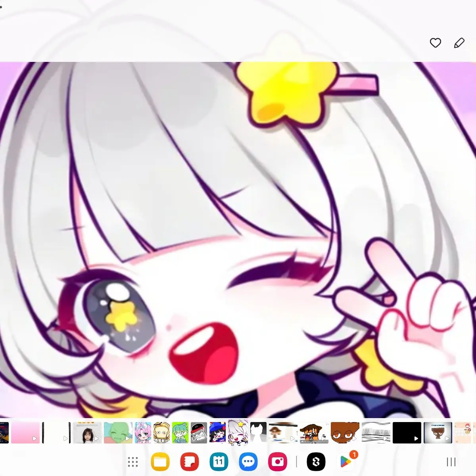Launch the yellow My Files app
Screen dimensions: 476x476
click(160, 462)
